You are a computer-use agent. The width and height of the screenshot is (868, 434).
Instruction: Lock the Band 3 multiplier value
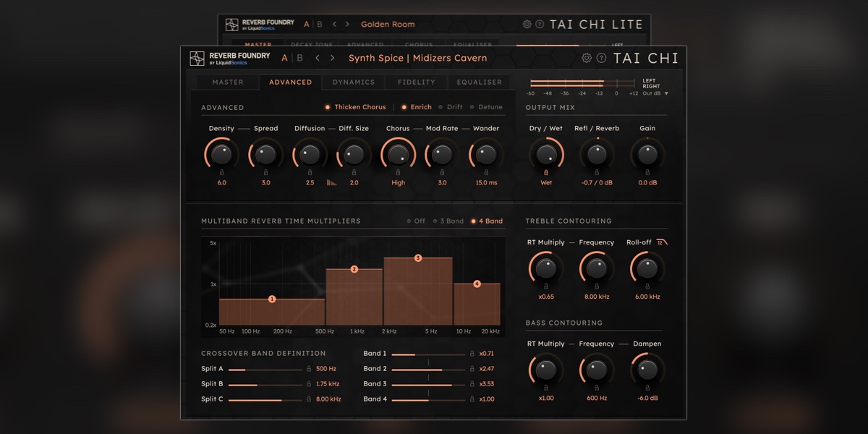(x=472, y=384)
